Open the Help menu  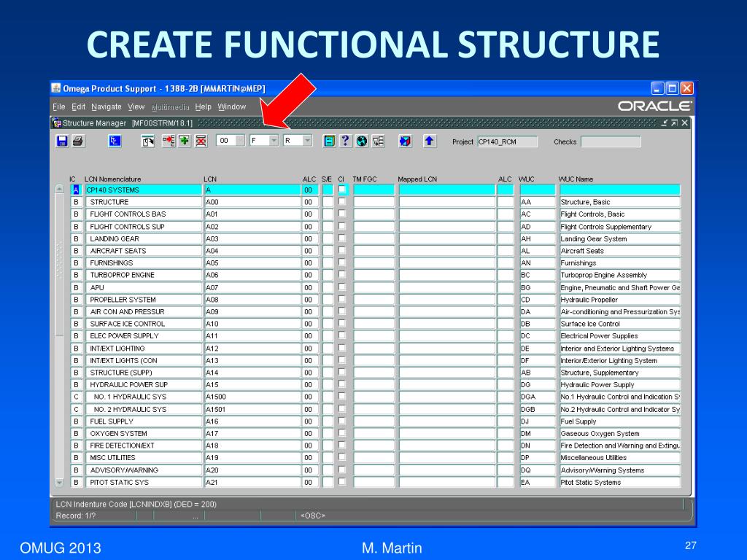[x=203, y=106]
